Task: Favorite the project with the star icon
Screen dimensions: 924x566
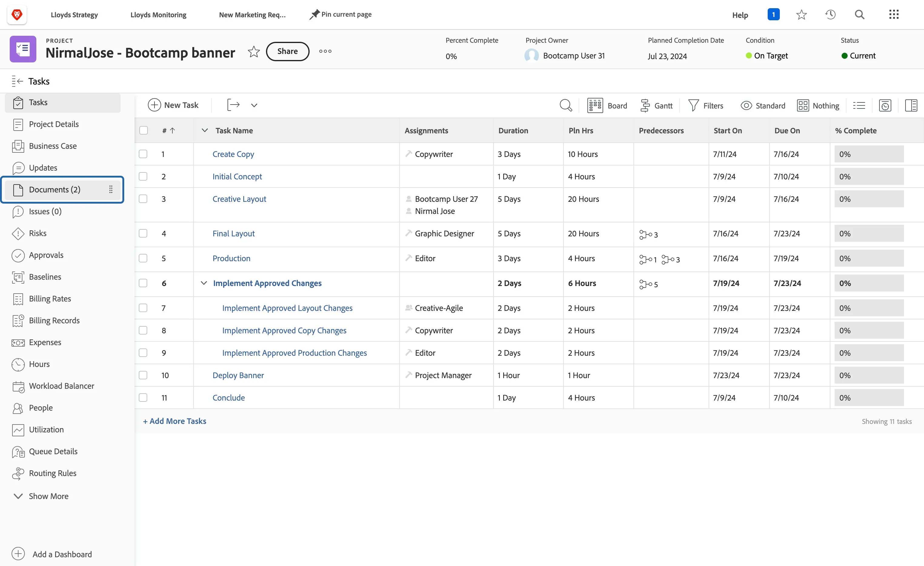Action: tap(254, 52)
